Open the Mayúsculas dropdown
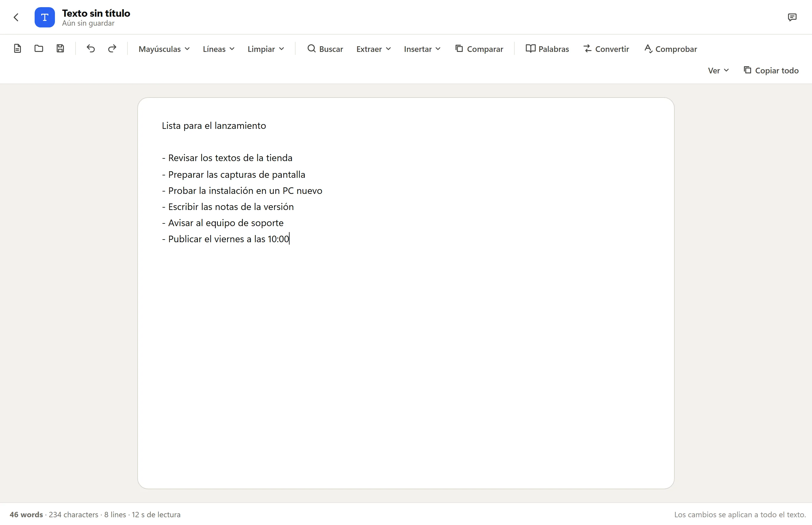 pos(164,49)
